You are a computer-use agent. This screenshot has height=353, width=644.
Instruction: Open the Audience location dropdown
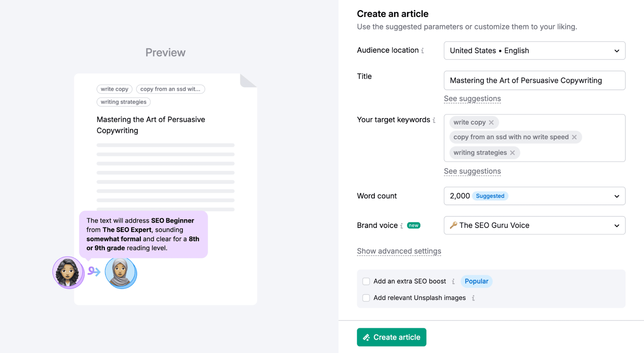[534, 51]
